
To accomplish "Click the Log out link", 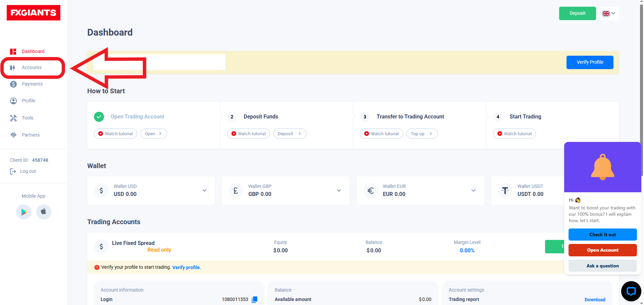I will 28,171.
